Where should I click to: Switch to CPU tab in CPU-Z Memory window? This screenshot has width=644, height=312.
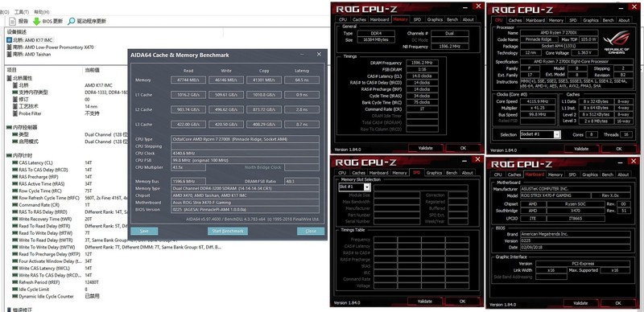point(343,19)
